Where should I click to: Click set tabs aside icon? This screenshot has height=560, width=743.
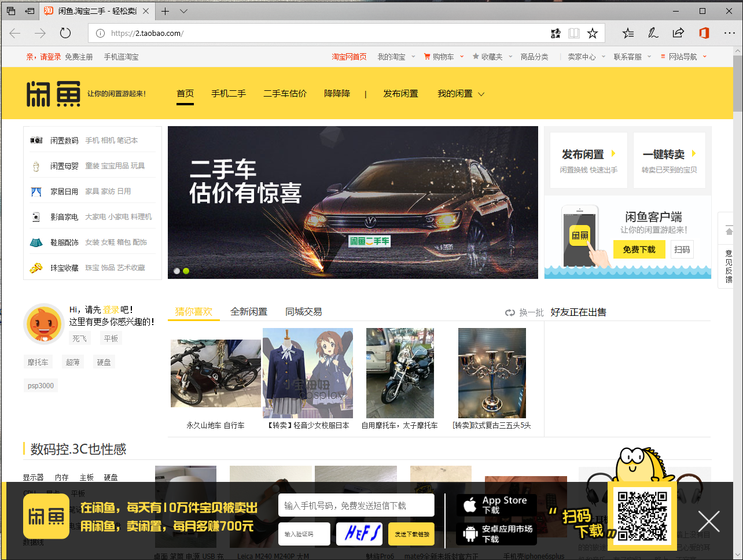coord(30,11)
